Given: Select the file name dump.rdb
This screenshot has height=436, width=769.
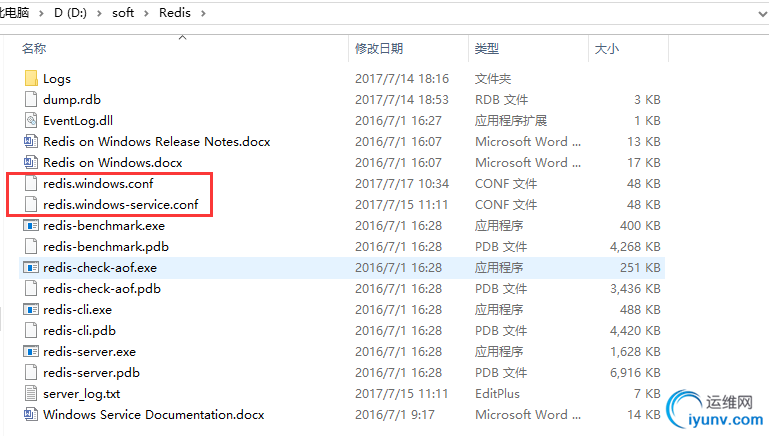Looking at the screenshot, I should [x=72, y=100].
